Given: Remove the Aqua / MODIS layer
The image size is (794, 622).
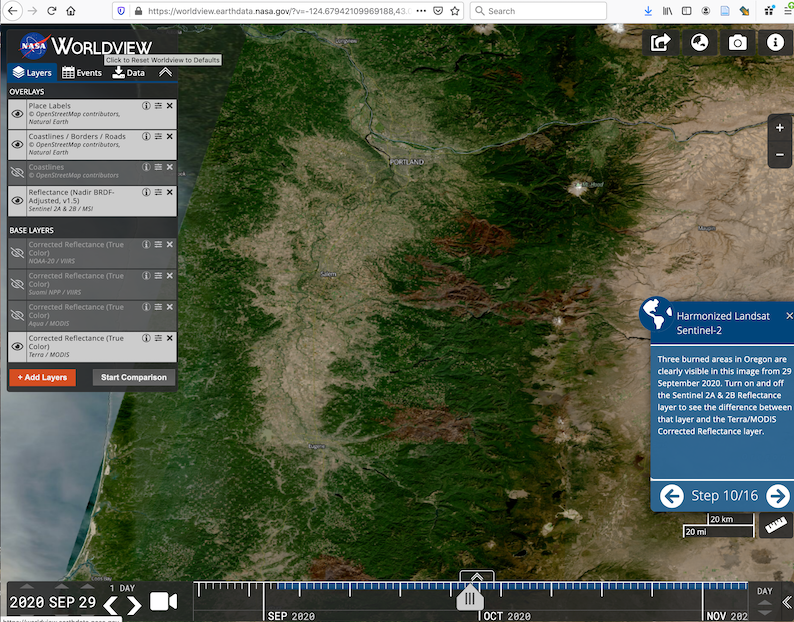Looking at the screenshot, I should click(170, 307).
